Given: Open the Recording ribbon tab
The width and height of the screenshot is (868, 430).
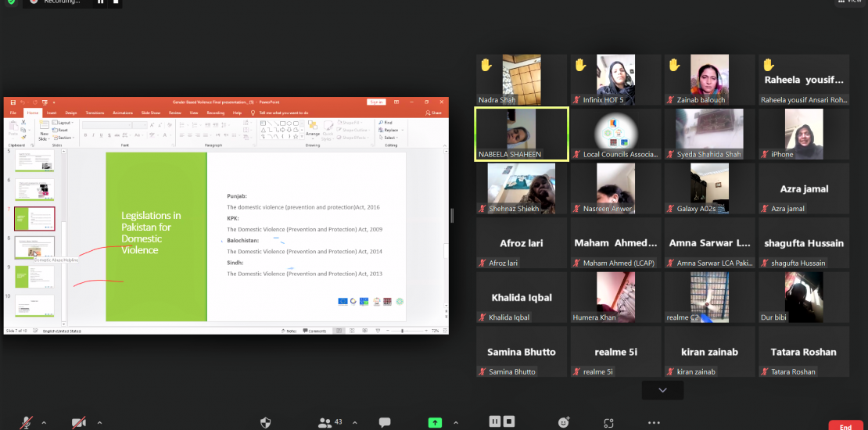Looking at the screenshot, I should click(215, 113).
